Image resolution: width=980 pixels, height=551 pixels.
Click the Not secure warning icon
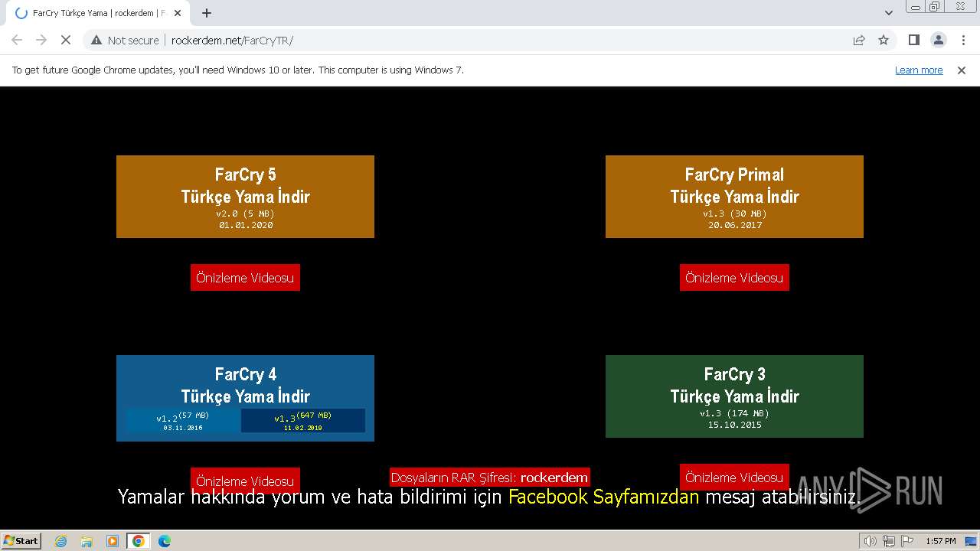click(x=97, y=41)
